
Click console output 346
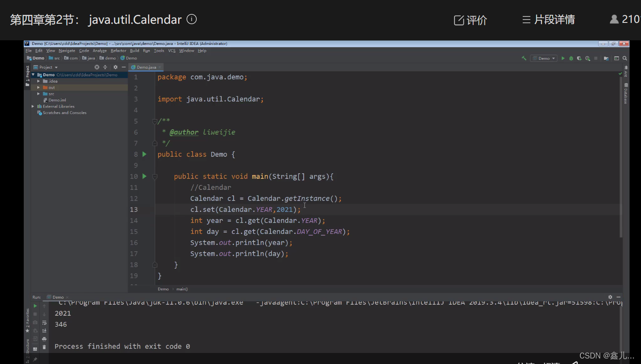[61, 324]
